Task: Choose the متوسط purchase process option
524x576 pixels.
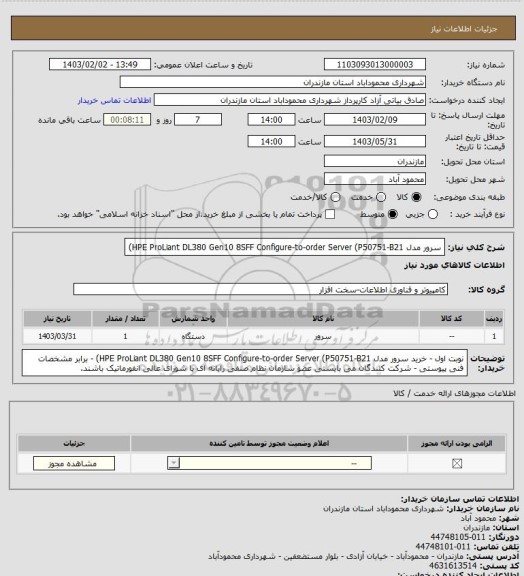Action: (393, 215)
